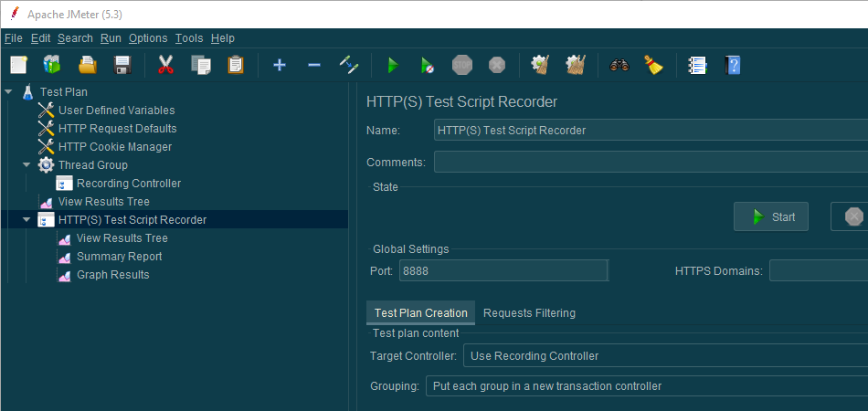Open the Help menu
The height and width of the screenshot is (411, 868).
tap(223, 38)
